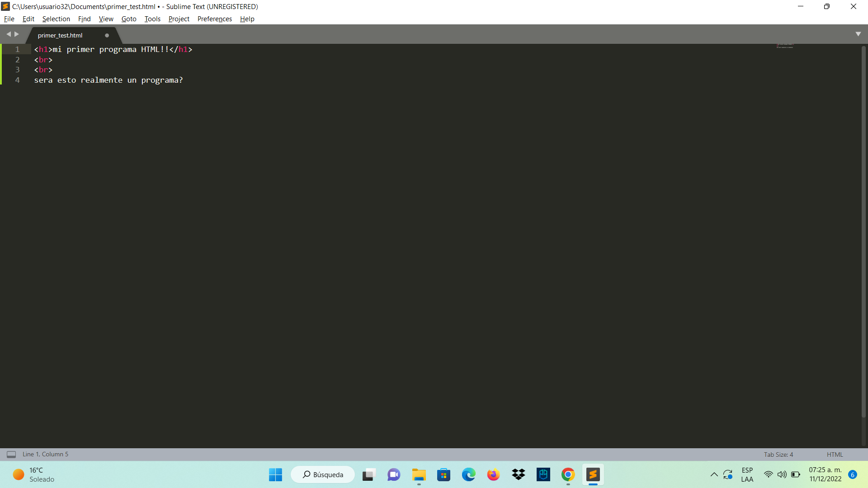This screenshot has height=488, width=868.
Task: Click the vertical scrollbar
Action: 863,231
